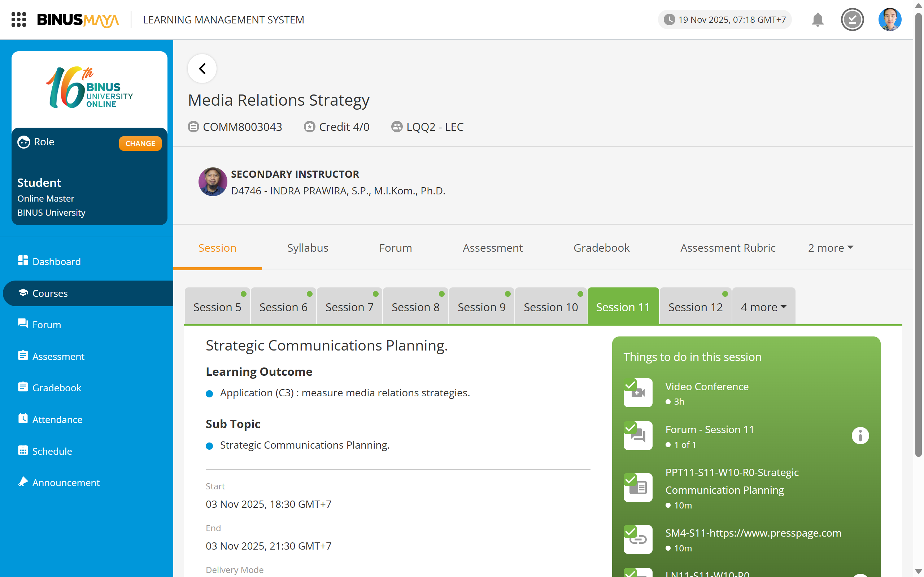Open Attendance in the sidebar

(57, 419)
